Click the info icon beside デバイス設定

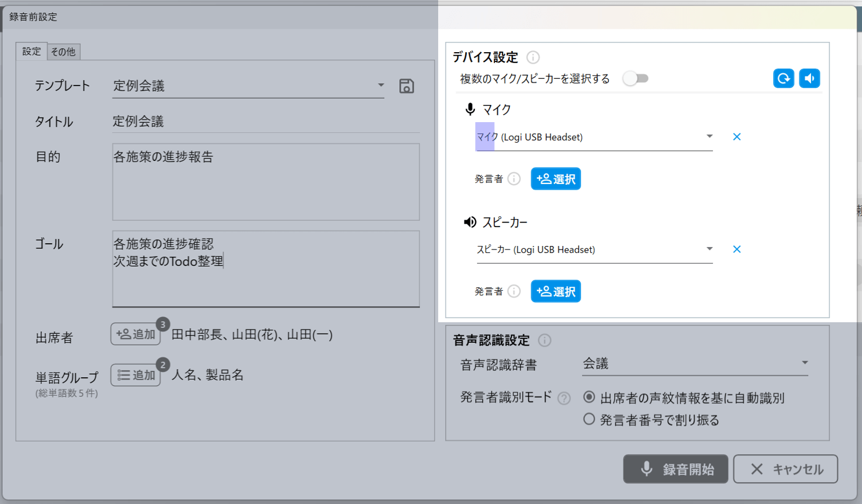(x=533, y=57)
